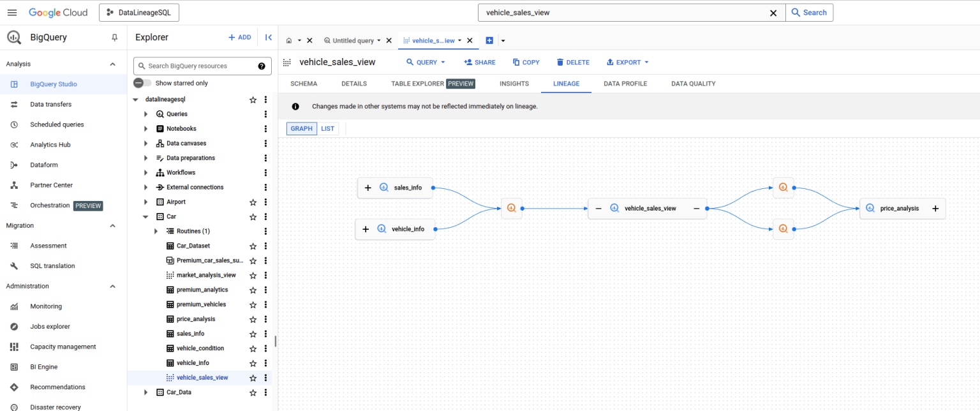The height and width of the screenshot is (411, 980).
Task: Collapse the Explorer panel
Action: tap(268, 37)
